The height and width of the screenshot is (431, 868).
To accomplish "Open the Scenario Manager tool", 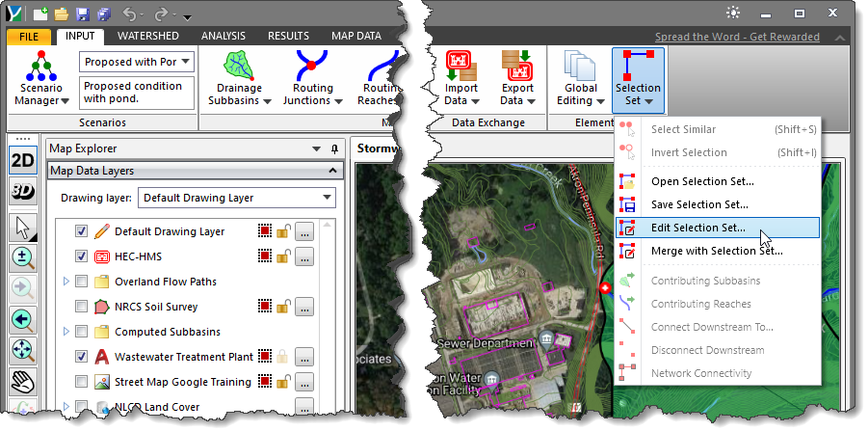I will (x=41, y=79).
